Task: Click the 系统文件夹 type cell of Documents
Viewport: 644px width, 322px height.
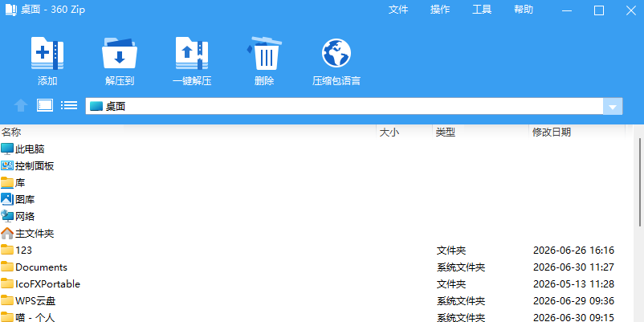Action: tap(461, 267)
